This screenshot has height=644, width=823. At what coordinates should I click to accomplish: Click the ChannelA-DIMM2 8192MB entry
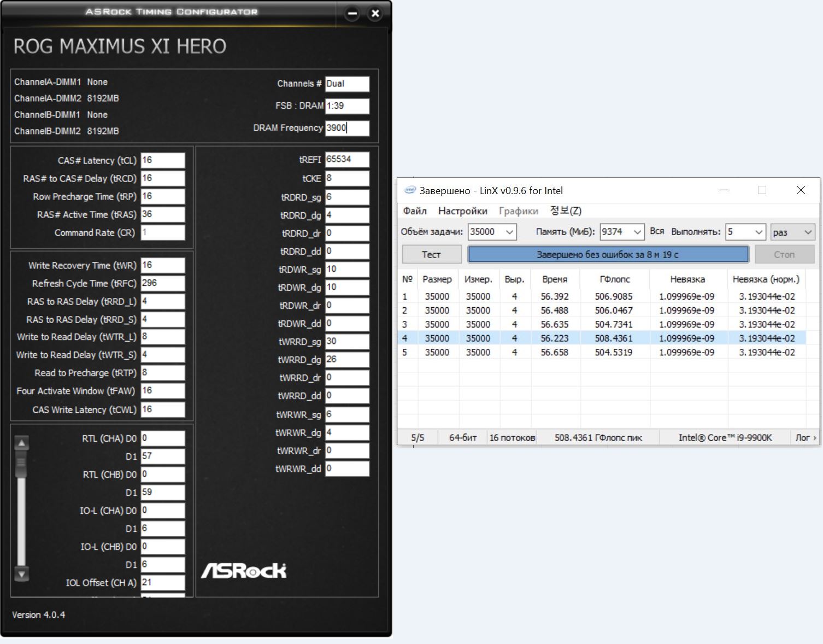pyautogui.click(x=67, y=98)
